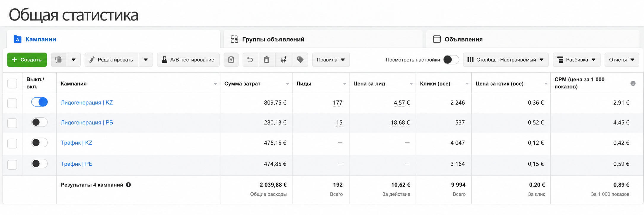Click the Кампания column header text
This screenshot has width=644, height=215.
pos(74,83)
